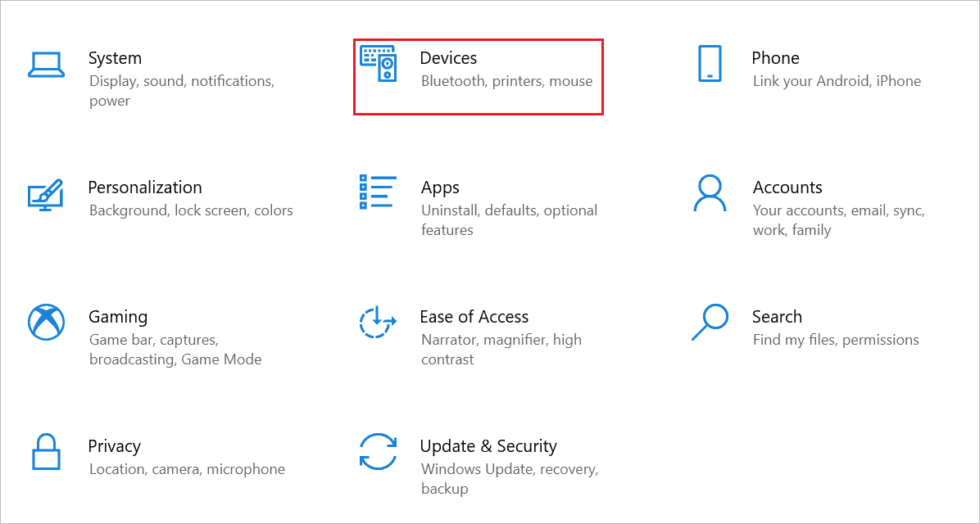Open Phone to link your Android or iPhone

(775, 58)
